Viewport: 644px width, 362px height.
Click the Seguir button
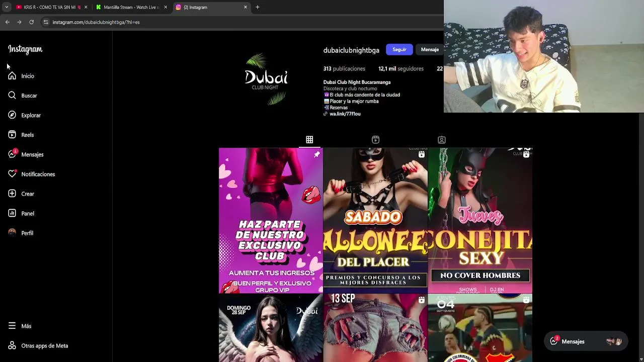coord(399,49)
